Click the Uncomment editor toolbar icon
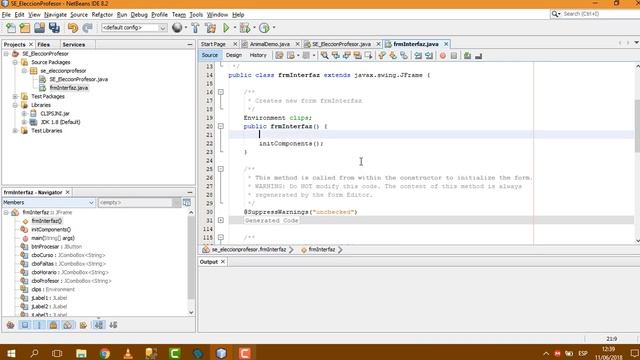Image resolution: width=640 pixels, height=360 pixels. pos(478,56)
